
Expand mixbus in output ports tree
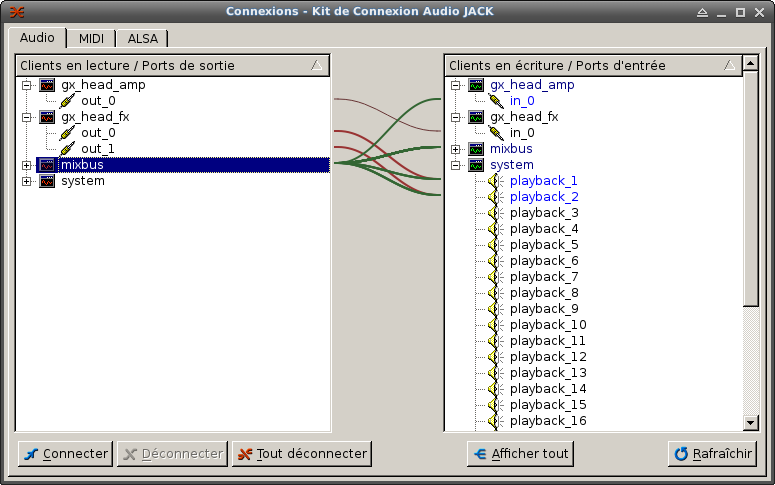[27, 165]
